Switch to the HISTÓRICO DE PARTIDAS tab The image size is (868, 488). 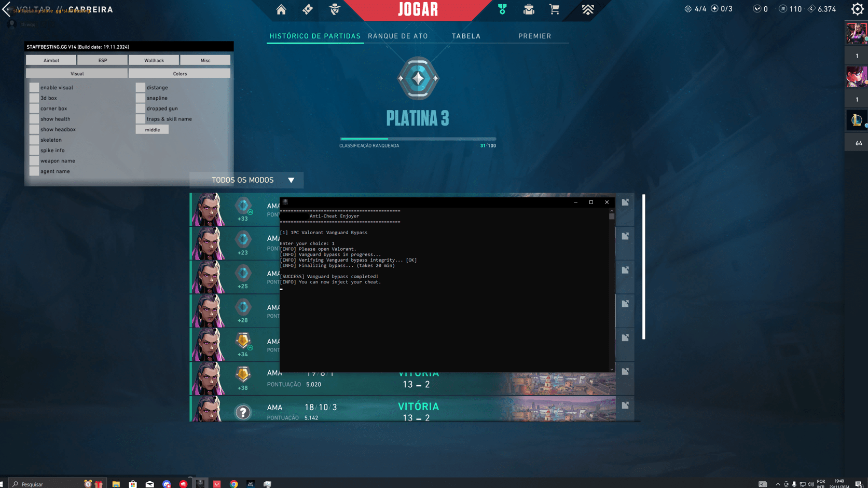click(315, 36)
